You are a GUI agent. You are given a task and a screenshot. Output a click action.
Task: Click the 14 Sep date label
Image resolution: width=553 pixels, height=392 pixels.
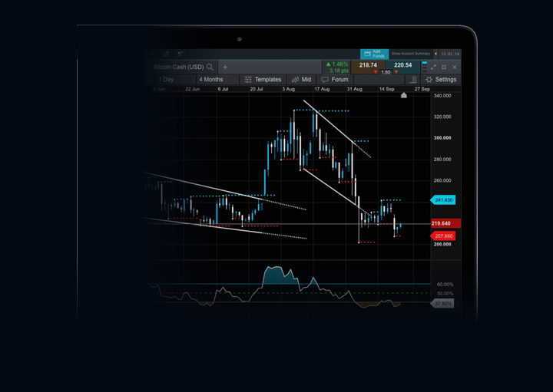(x=386, y=89)
